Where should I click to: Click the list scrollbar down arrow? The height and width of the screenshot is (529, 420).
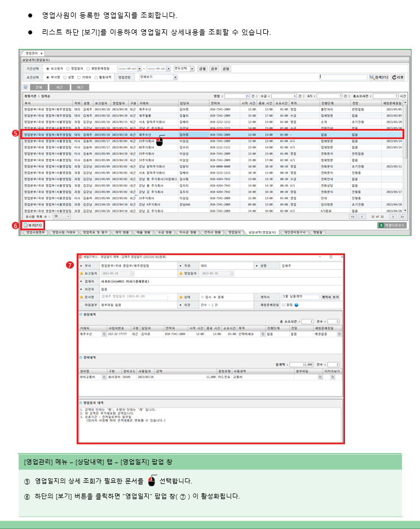[x=405, y=211]
